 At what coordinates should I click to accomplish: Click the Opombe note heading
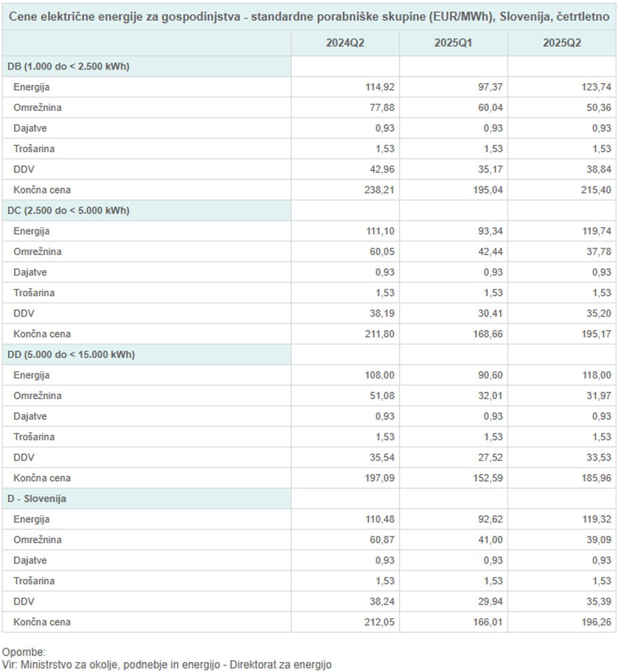[x=24, y=652]
